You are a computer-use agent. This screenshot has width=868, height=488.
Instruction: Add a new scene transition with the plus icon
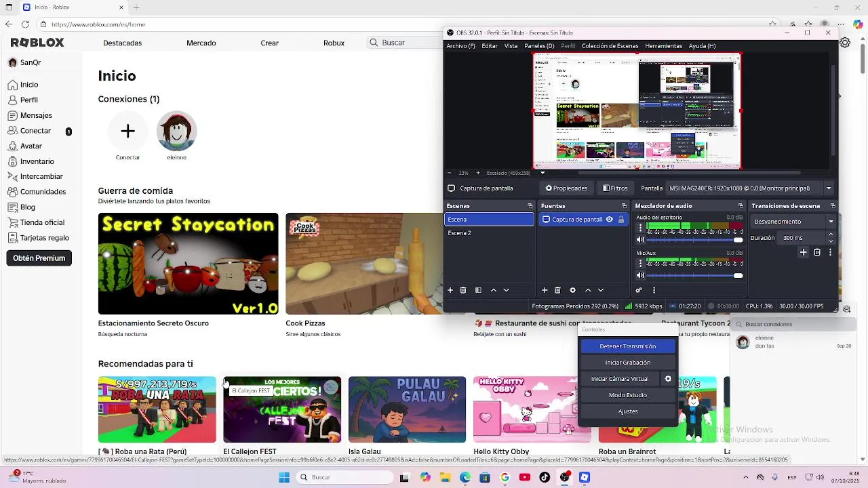[x=803, y=252]
